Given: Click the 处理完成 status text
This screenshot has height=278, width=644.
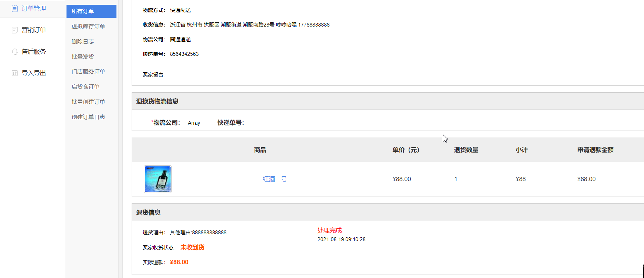Looking at the screenshot, I should pyautogui.click(x=329, y=230).
